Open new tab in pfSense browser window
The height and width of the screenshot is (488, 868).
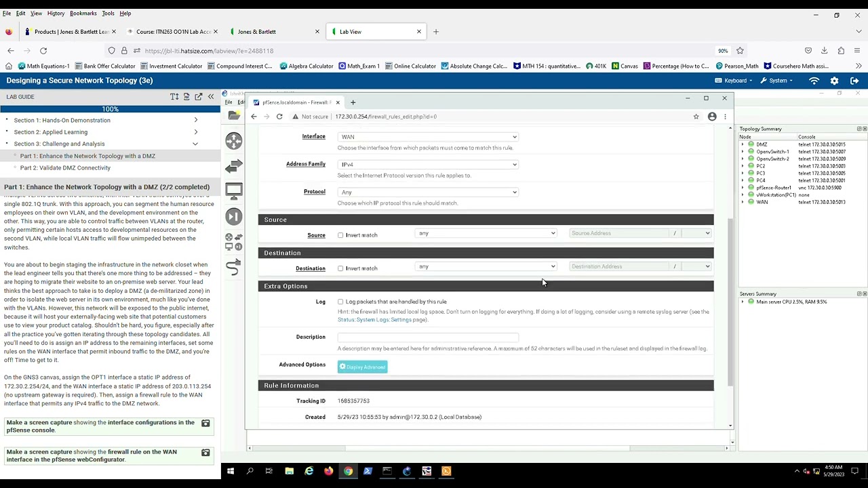353,102
